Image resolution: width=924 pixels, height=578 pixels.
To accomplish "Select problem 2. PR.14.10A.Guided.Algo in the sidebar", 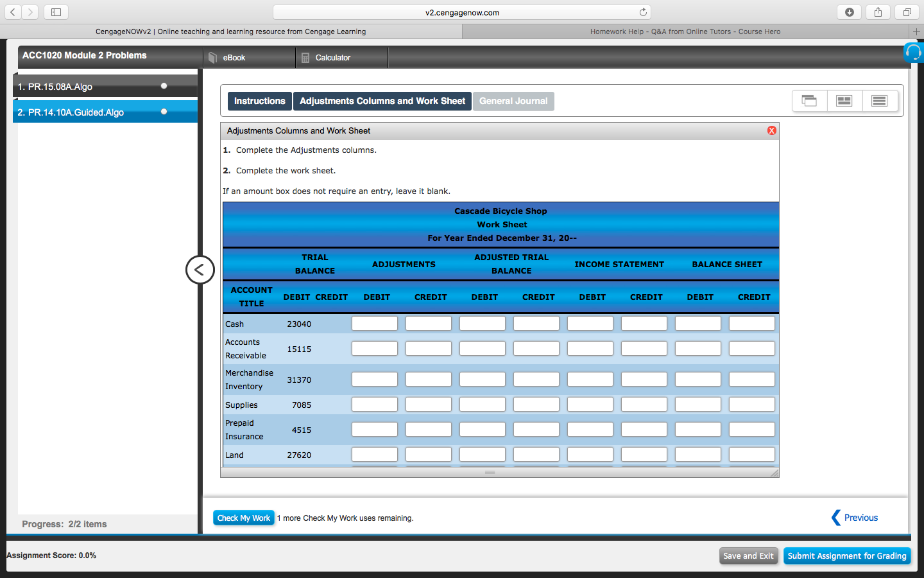I will click(105, 112).
